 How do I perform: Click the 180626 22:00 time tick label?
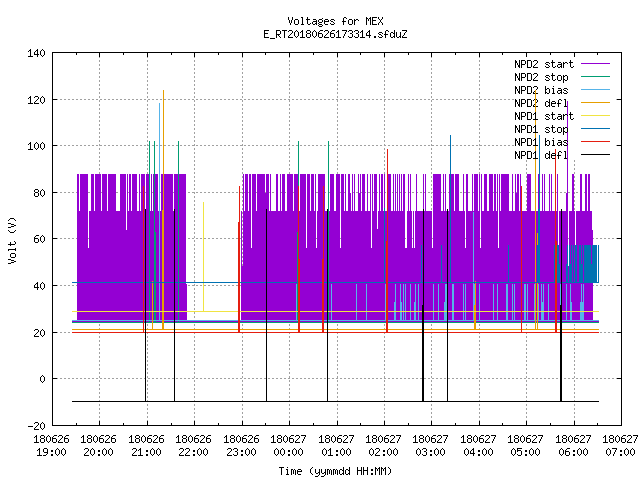point(193,446)
